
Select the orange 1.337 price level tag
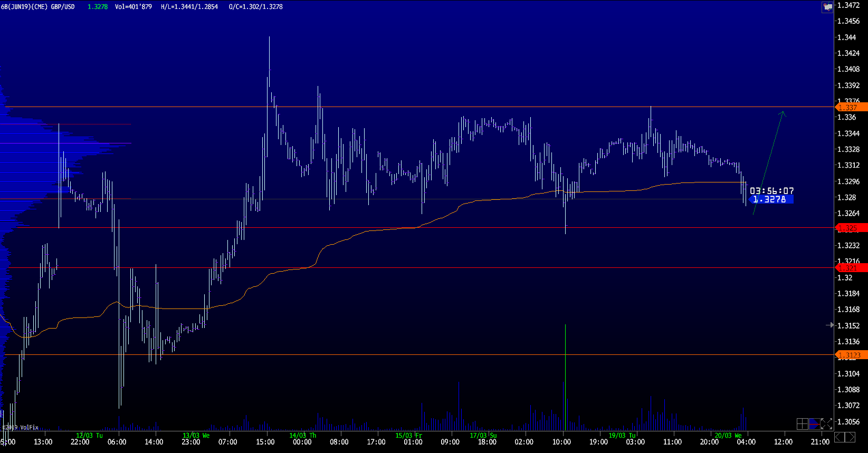tap(851, 108)
